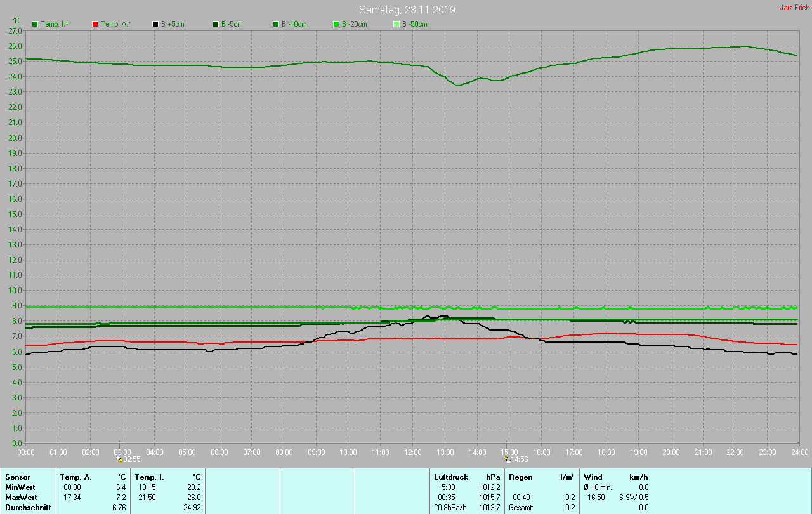Click the minimum air pressure value 1012.2
Screen dimensions: 812x514
tap(490, 487)
